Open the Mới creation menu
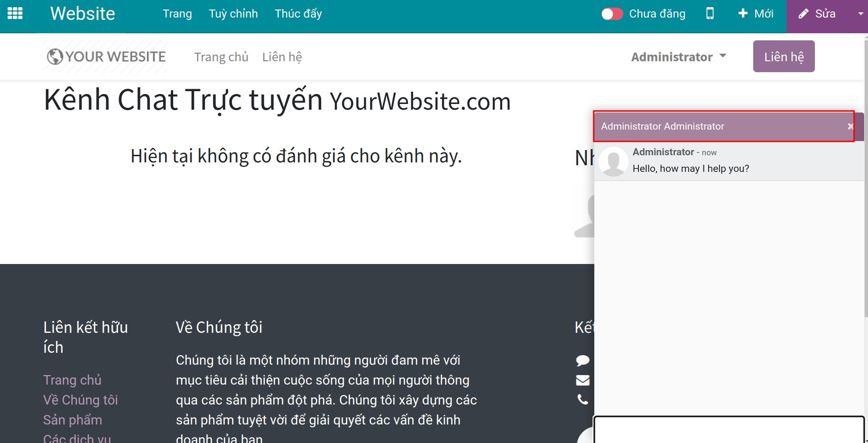This screenshot has height=443, width=868. (x=756, y=13)
